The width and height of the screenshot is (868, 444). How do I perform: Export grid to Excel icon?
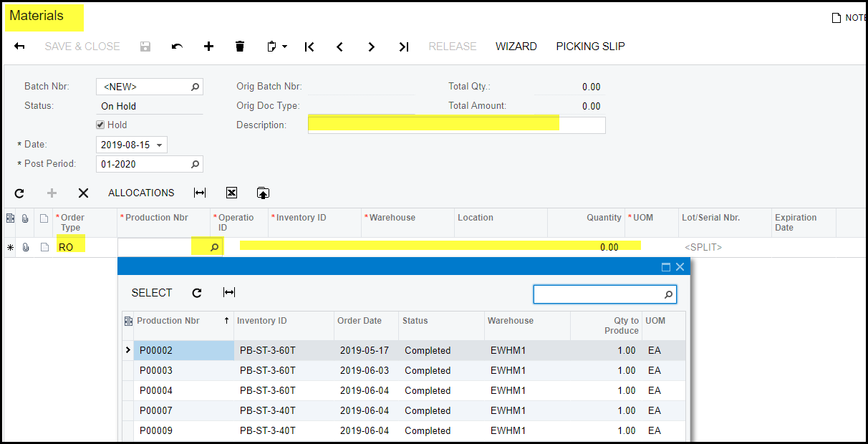click(231, 193)
